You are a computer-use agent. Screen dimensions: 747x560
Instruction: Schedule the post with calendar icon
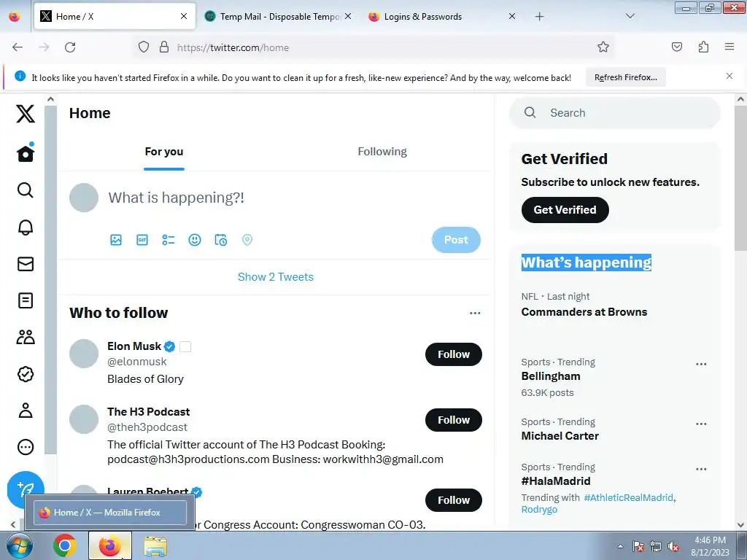click(220, 239)
